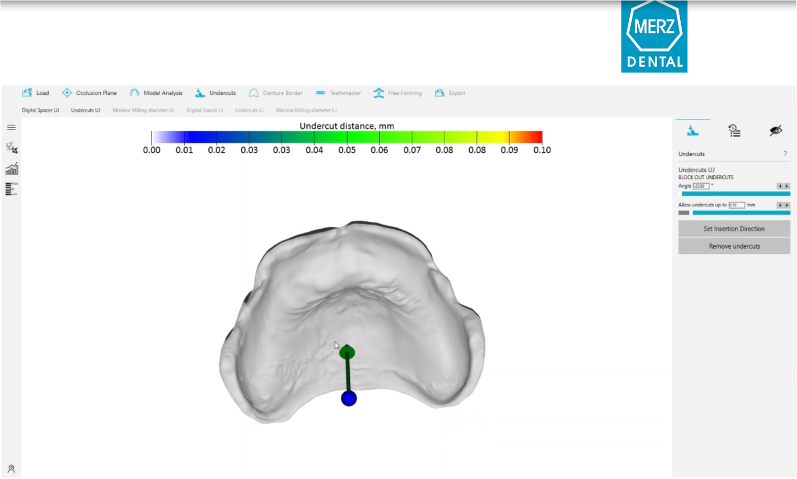Viewport: 797px width, 479px height.
Task: Switch to the Undercuts UJ sub-tab
Action: coord(86,110)
